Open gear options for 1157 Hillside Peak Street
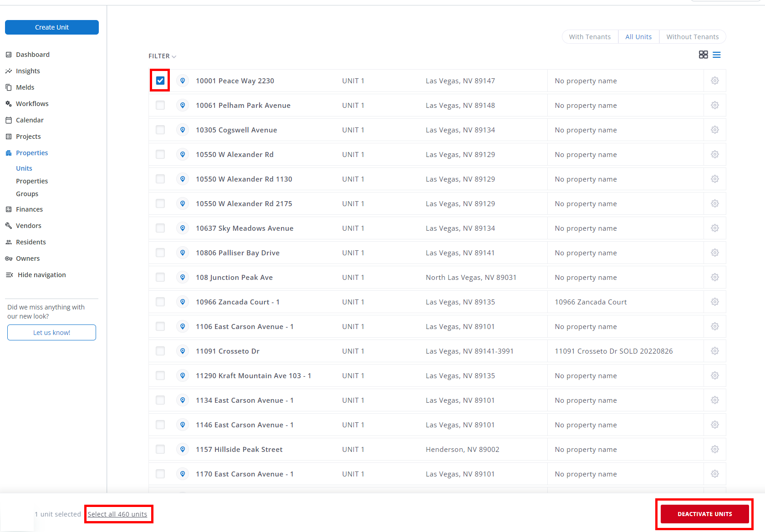Screen dimensions: 765x532 click(715, 449)
